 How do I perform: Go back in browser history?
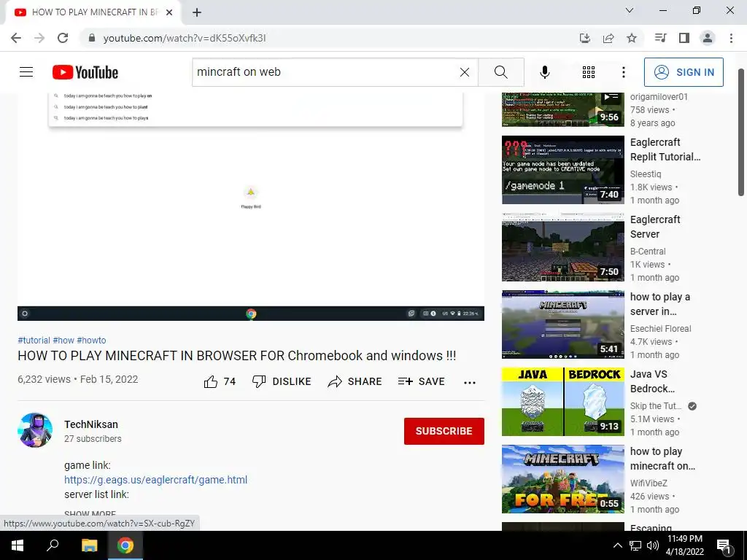(16, 38)
